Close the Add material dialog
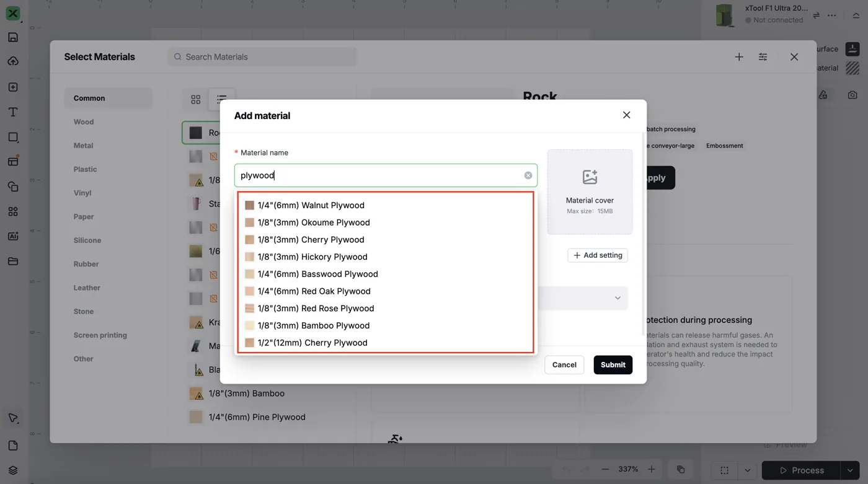 point(626,115)
